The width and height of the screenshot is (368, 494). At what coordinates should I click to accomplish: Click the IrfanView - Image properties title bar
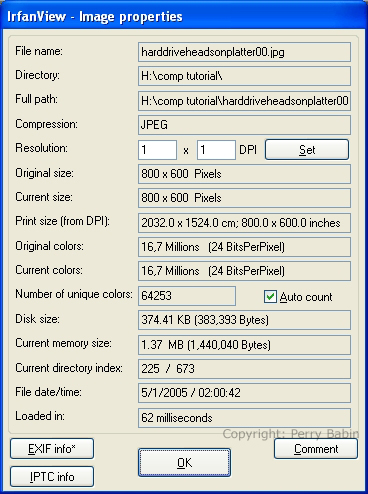click(184, 16)
